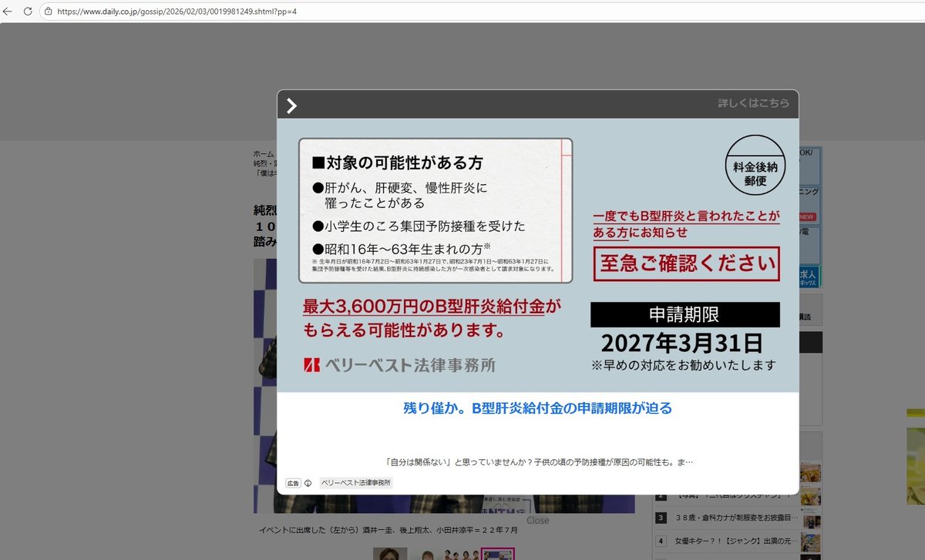Click the ホーム breadcrumb link behind the ad

264,154
